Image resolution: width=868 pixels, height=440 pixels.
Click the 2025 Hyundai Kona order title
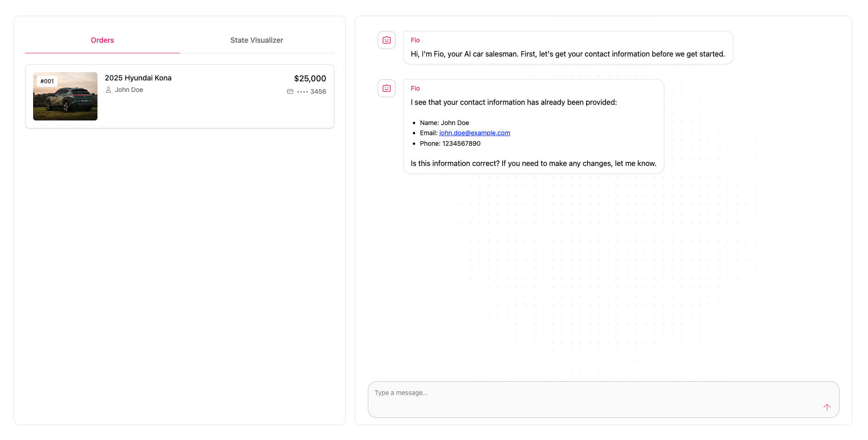tap(138, 78)
